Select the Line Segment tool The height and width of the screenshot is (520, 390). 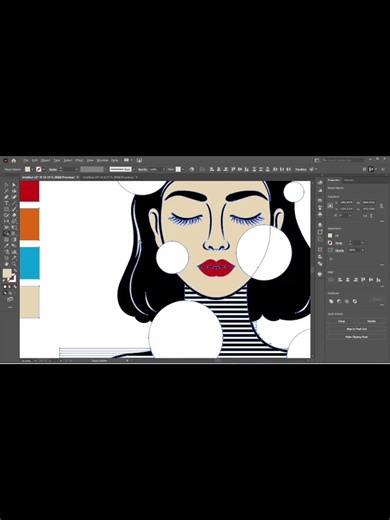(14, 203)
